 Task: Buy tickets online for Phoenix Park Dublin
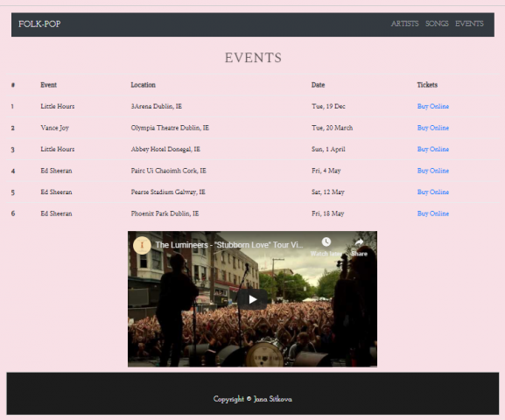click(433, 213)
